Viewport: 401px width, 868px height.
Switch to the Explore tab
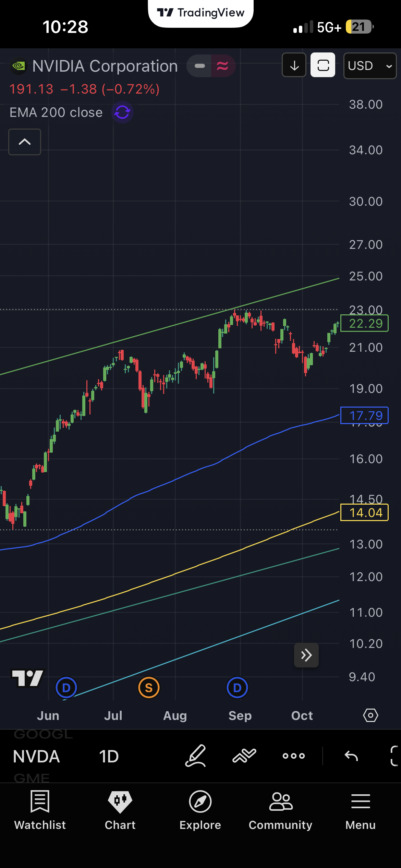click(x=200, y=810)
